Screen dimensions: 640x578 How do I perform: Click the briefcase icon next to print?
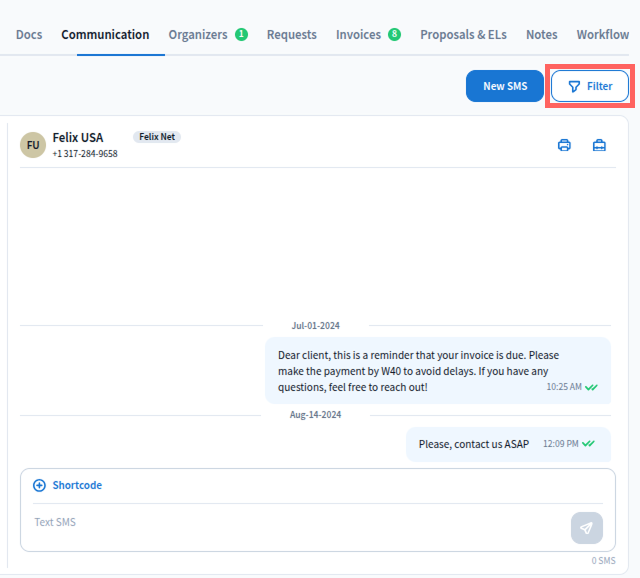coord(599,145)
